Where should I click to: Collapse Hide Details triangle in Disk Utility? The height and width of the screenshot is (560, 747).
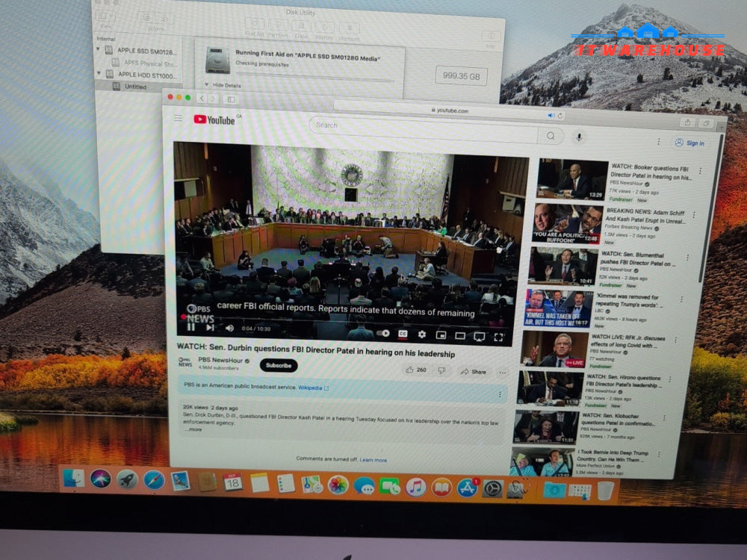click(x=207, y=85)
